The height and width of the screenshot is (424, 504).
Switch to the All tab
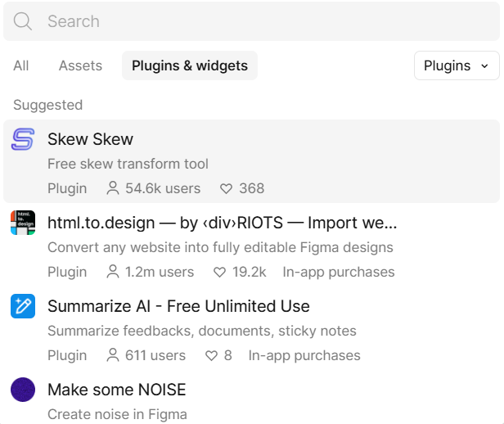pyautogui.click(x=21, y=65)
